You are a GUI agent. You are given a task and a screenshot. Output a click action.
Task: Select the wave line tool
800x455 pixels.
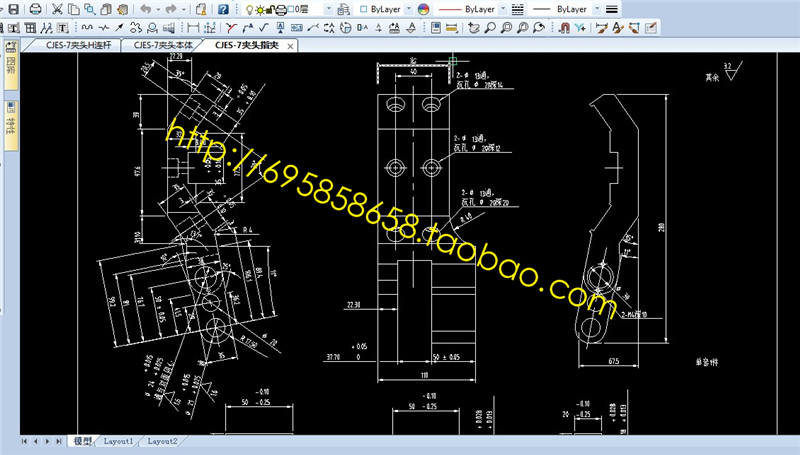pyautogui.click(x=87, y=28)
